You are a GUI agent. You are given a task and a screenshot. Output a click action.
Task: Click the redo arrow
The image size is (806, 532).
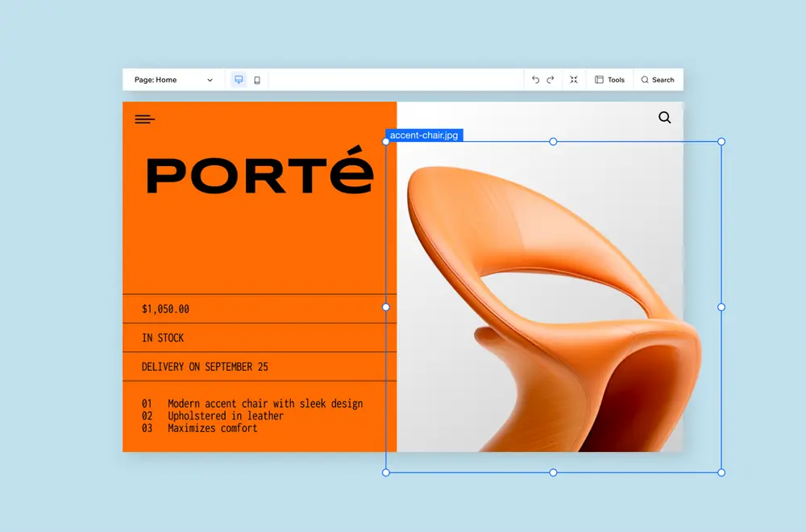[550, 80]
